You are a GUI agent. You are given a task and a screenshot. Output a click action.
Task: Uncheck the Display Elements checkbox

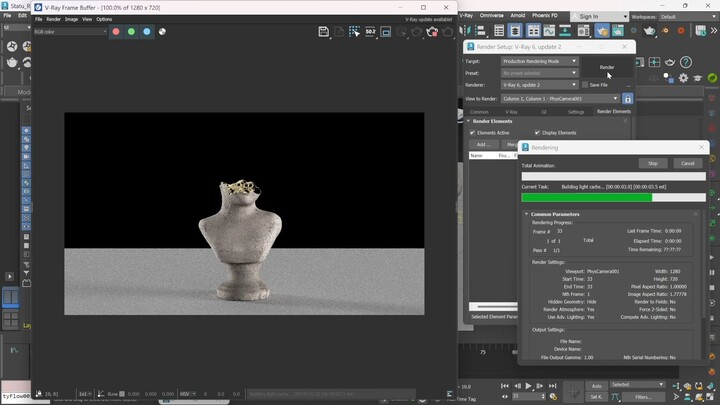[537, 132]
